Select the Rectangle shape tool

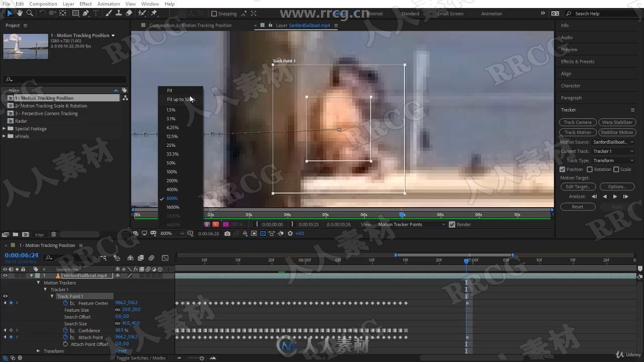[75, 13]
